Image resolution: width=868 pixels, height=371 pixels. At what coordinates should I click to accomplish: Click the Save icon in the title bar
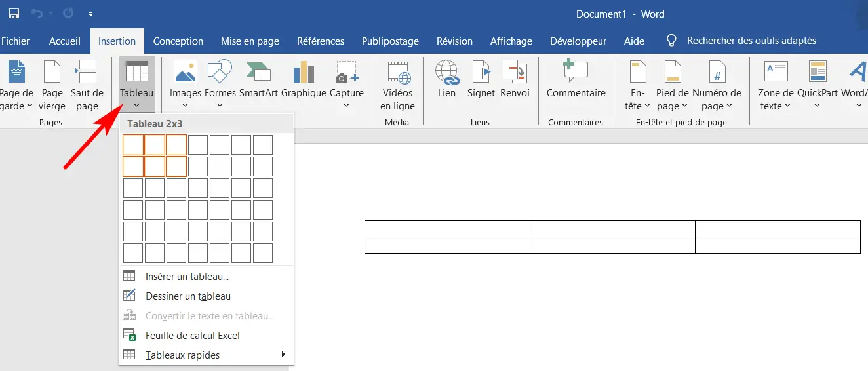pyautogui.click(x=13, y=13)
